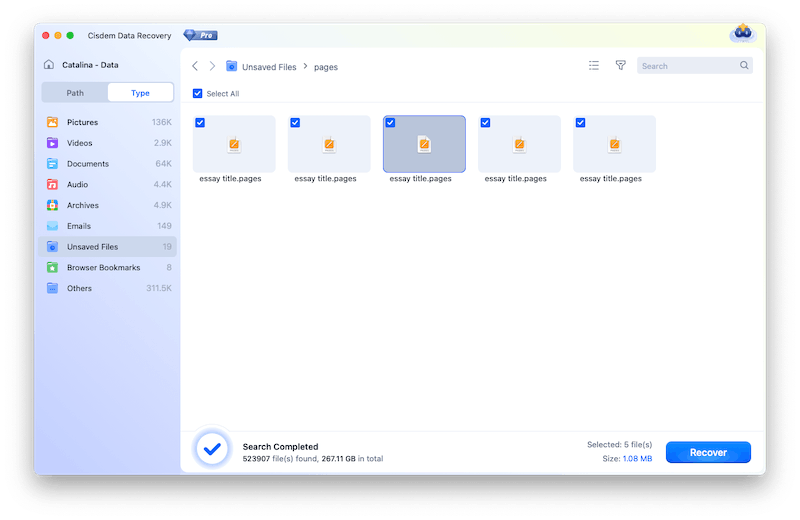Click the Emails envelope icon
Viewport: 800px width, 520px height.
point(52,226)
